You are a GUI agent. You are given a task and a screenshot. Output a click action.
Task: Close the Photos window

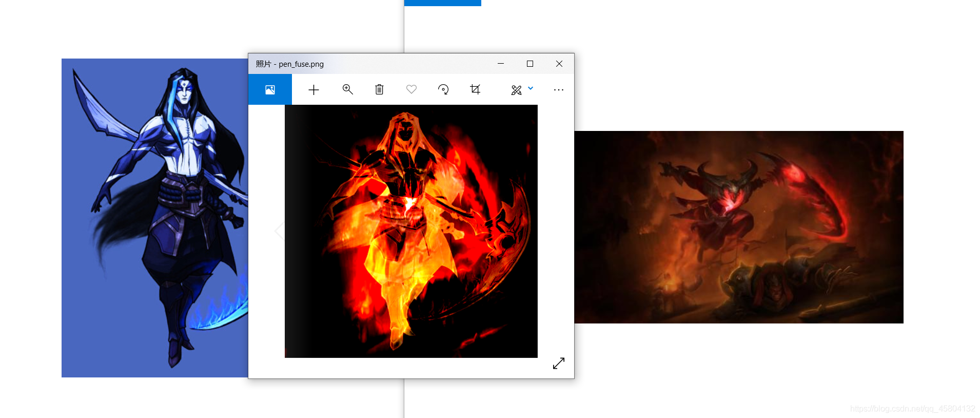(559, 64)
